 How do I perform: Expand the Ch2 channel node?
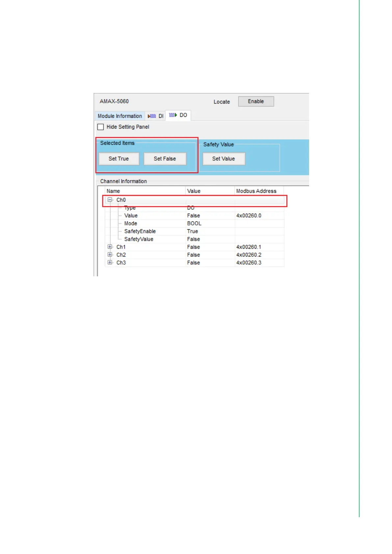coord(110,255)
